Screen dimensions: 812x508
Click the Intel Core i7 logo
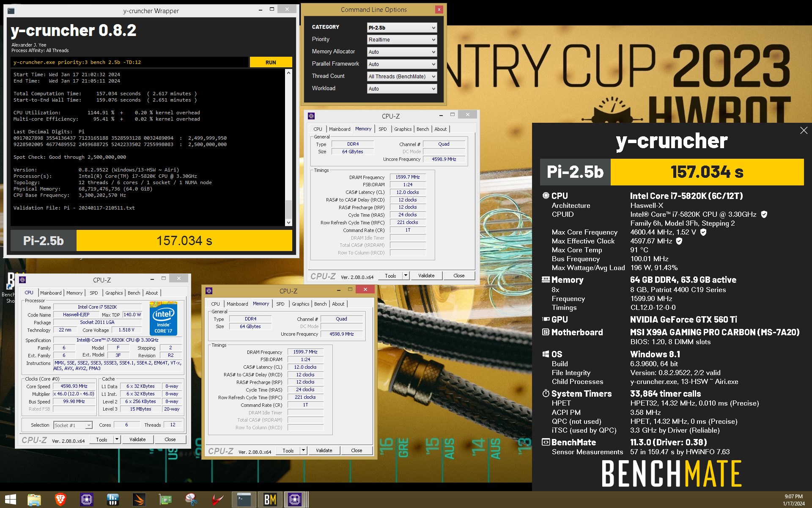pos(163,318)
